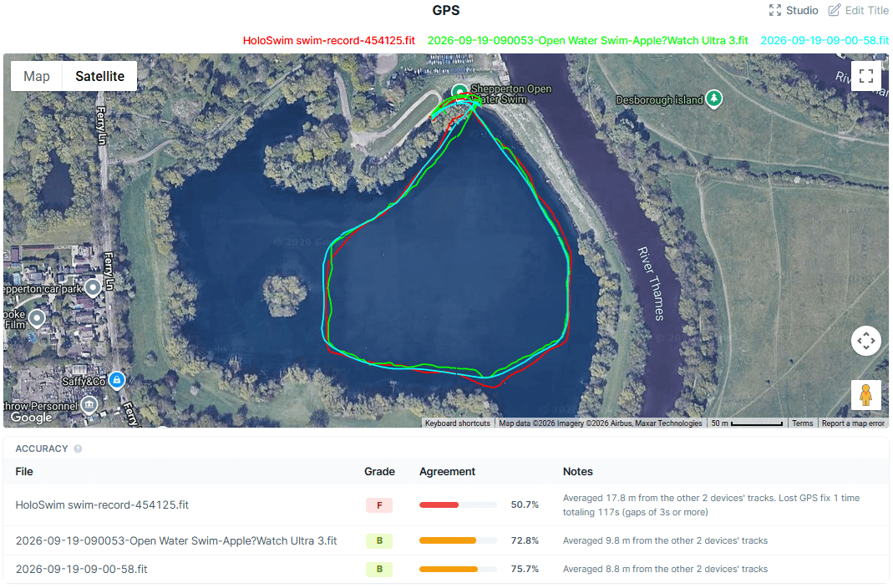Viewport: 893px width, 588px height.
Task: Click the 50 m map scale control
Action: pos(747,423)
